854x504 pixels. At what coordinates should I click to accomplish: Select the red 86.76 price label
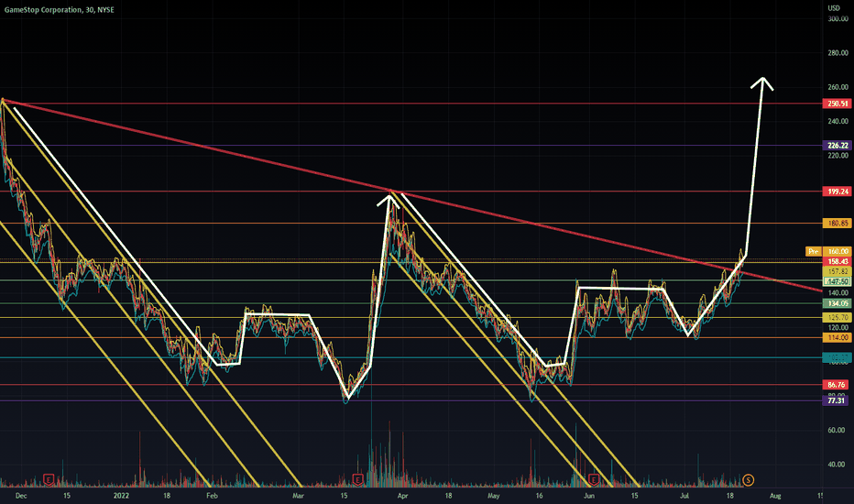[838, 385]
